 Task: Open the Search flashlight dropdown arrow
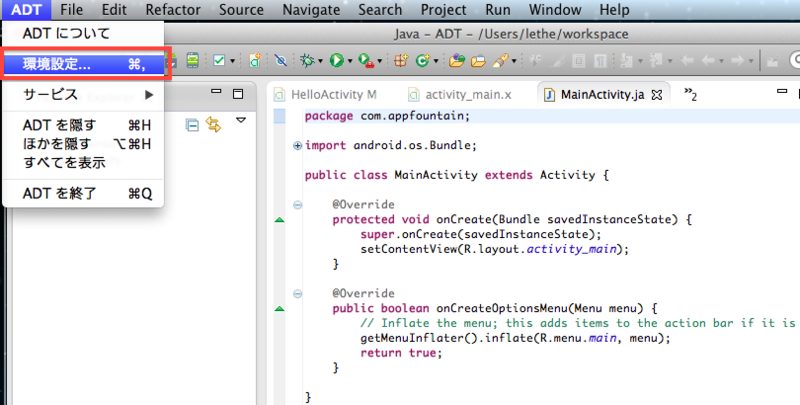[514, 61]
